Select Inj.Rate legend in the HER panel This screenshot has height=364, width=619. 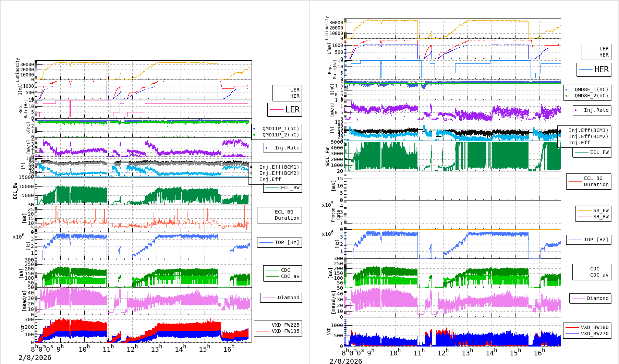coord(596,110)
